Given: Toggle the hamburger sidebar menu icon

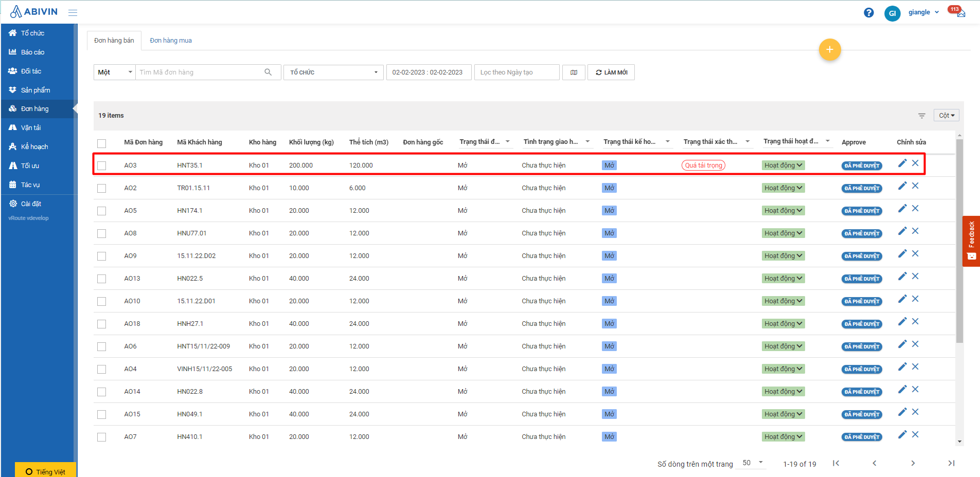Looking at the screenshot, I should (73, 12).
